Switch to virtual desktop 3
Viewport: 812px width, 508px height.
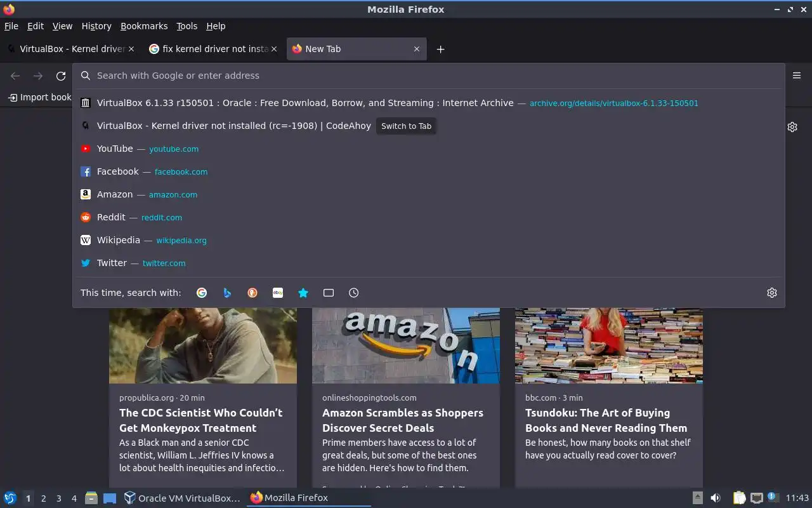coord(58,498)
